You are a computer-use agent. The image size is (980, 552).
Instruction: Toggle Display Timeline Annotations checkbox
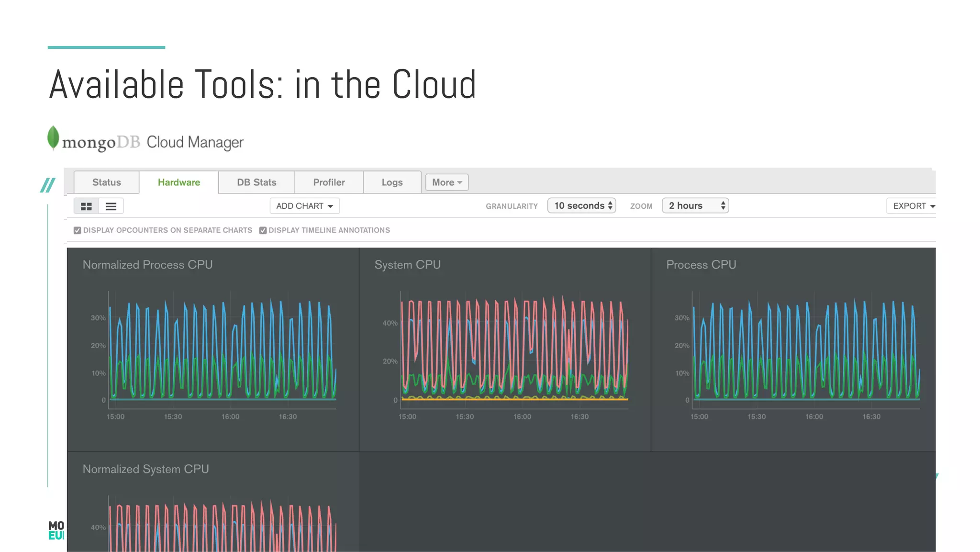pyautogui.click(x=263, y=230)
